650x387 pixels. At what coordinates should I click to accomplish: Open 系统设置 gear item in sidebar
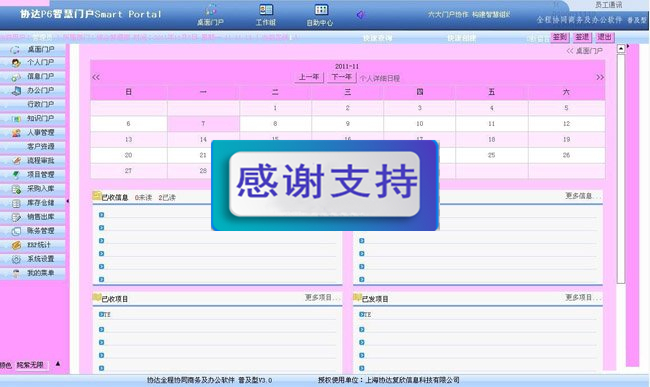point(33,259)
